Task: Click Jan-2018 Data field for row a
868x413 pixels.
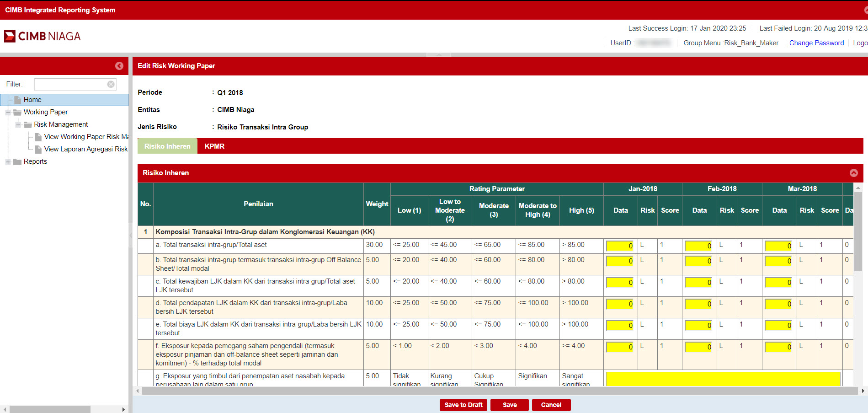Action: [620, 246]
